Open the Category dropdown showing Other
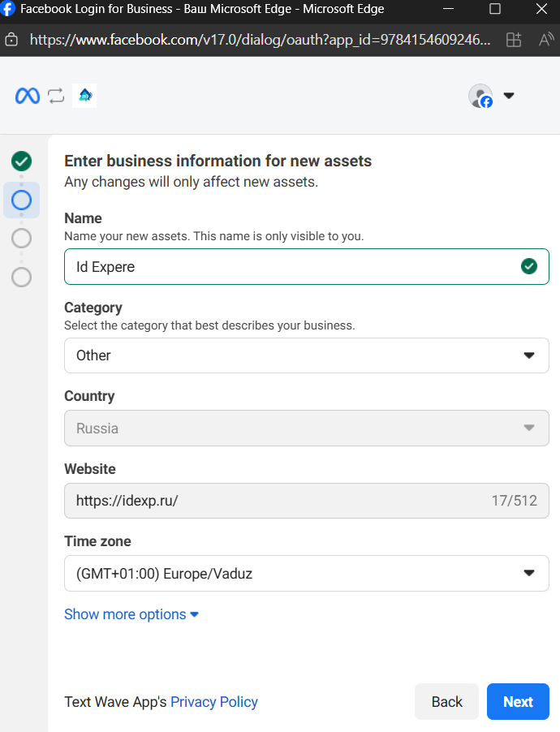Viewport: 560px width, 732px height. coord(306,355)
